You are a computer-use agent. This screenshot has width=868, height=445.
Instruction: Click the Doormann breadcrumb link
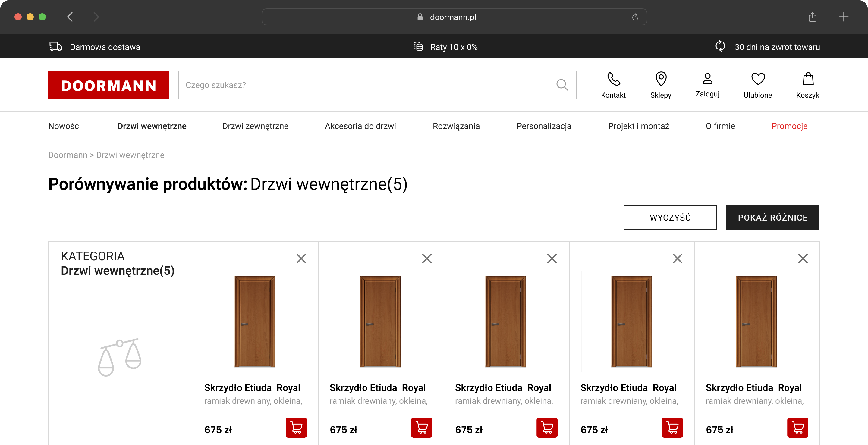click(68, 155)
